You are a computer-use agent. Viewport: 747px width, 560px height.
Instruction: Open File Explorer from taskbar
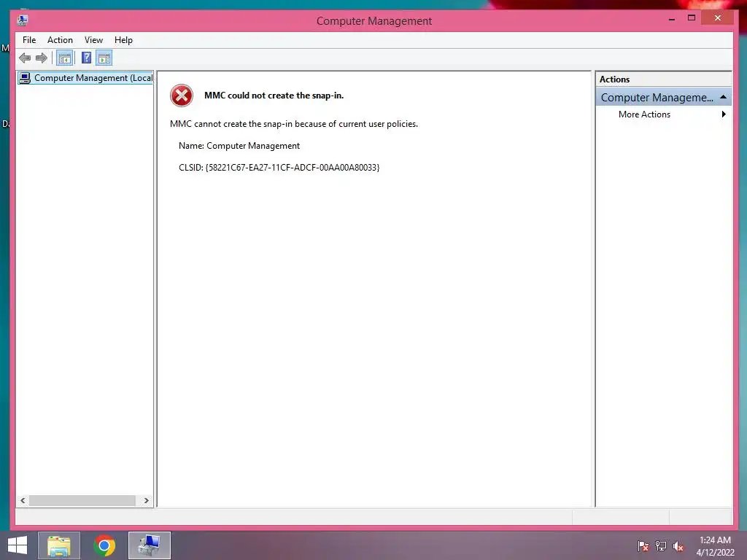point(58,545)
